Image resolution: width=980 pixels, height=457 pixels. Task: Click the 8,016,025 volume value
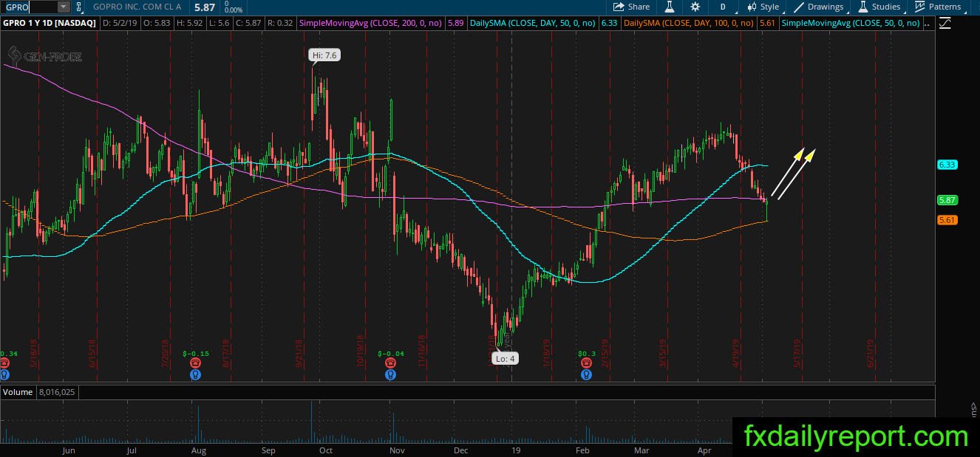(58, 392)
